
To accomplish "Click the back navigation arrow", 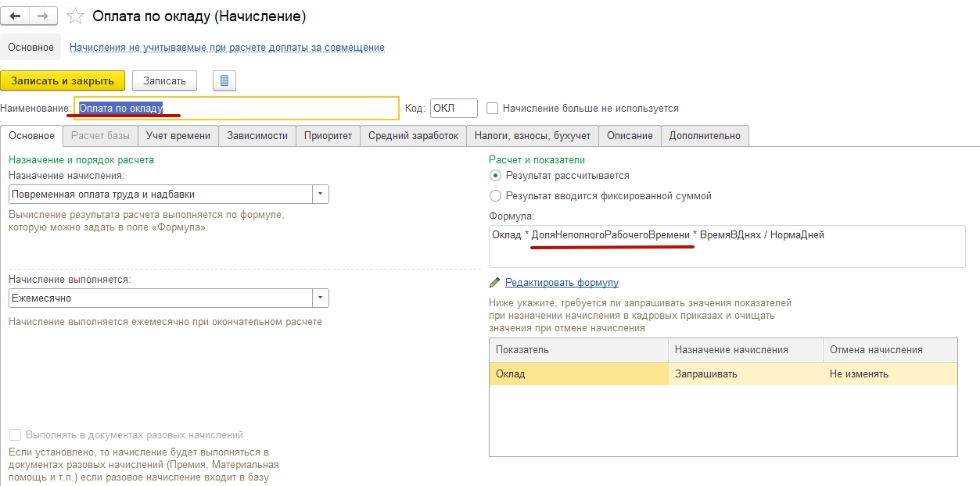I will (x=15, y=16).
